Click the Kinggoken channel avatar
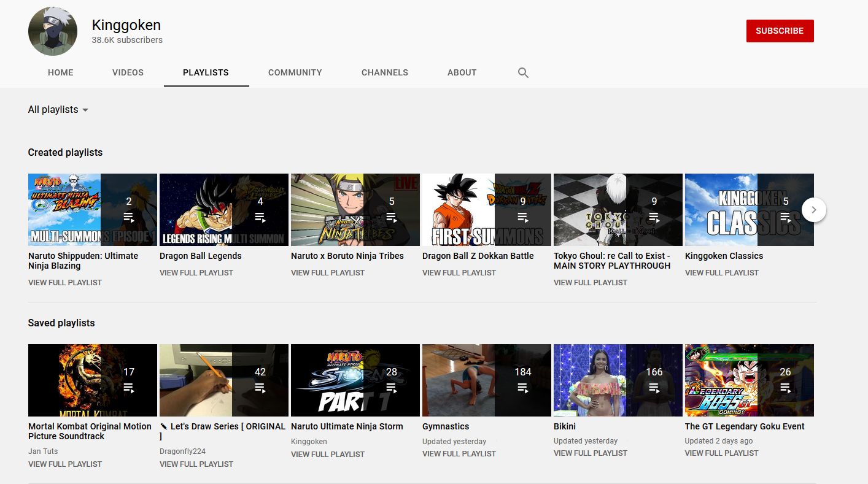The image size is (868, 484). (x=53, y=31)
